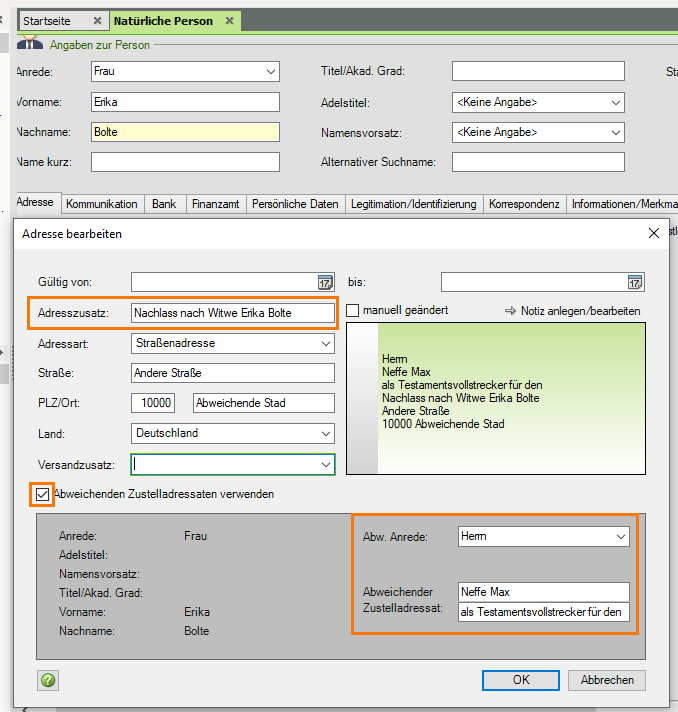Open the Anrede dropdown showing Frau

pos(271,72)
